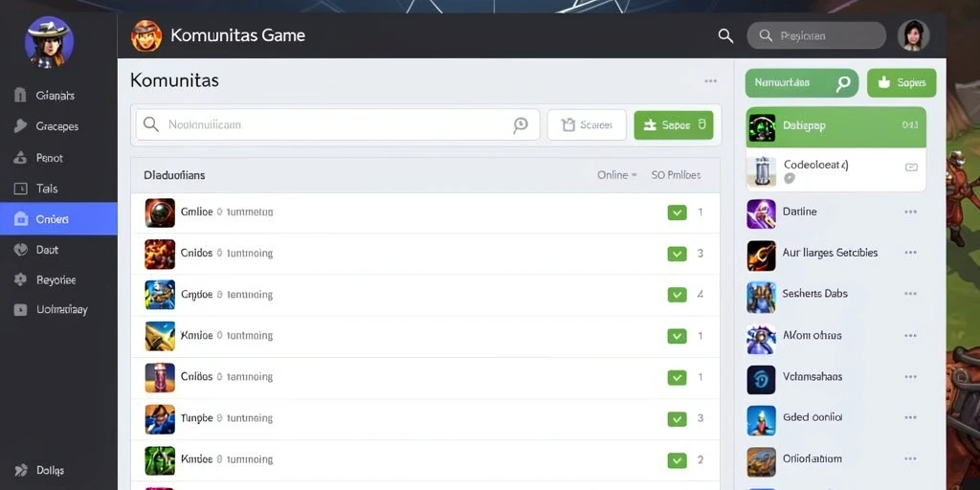Open the profile picture at top right
Screen dimensions: 980x490
[x=914, y=35]
